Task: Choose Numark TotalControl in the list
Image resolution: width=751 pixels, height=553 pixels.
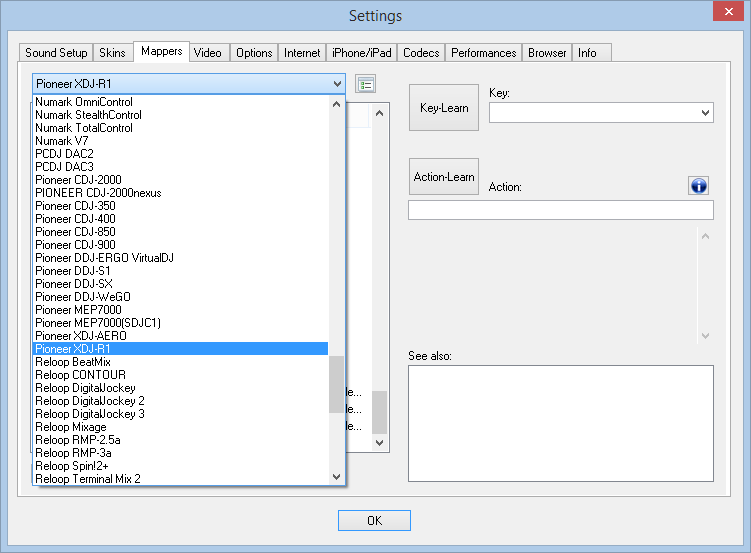Action: 181,128
